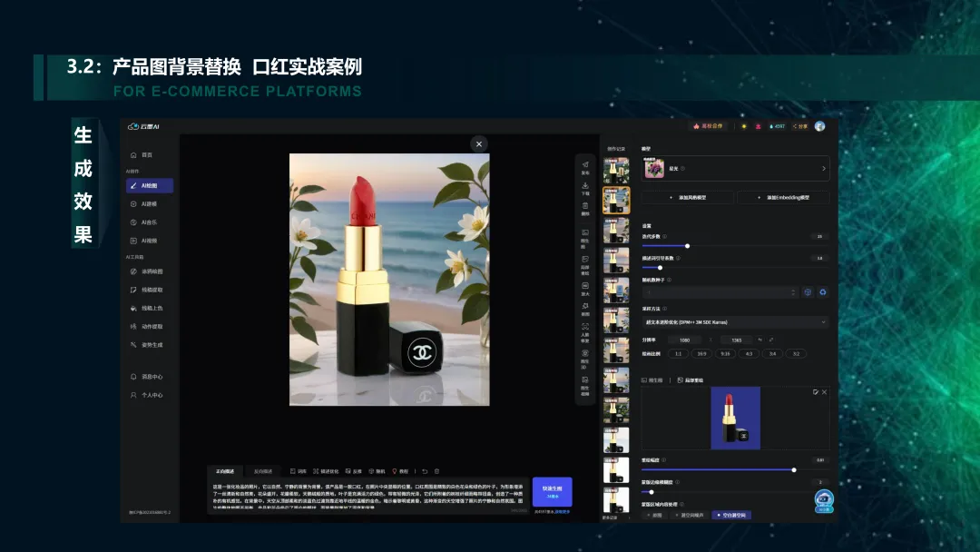Viewport: 980px width, 552px height.
Task: Open the 姿势生成 pose generation tool
Action: 146,344
